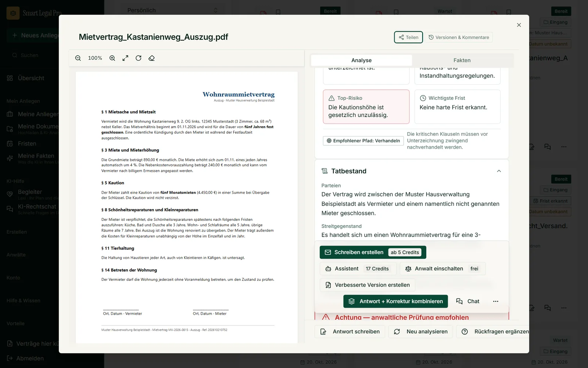Screen dimensions: 588x368
Task: Click the Wohnraummietvertrag title in PDF
Action: [x=239, y=95]
